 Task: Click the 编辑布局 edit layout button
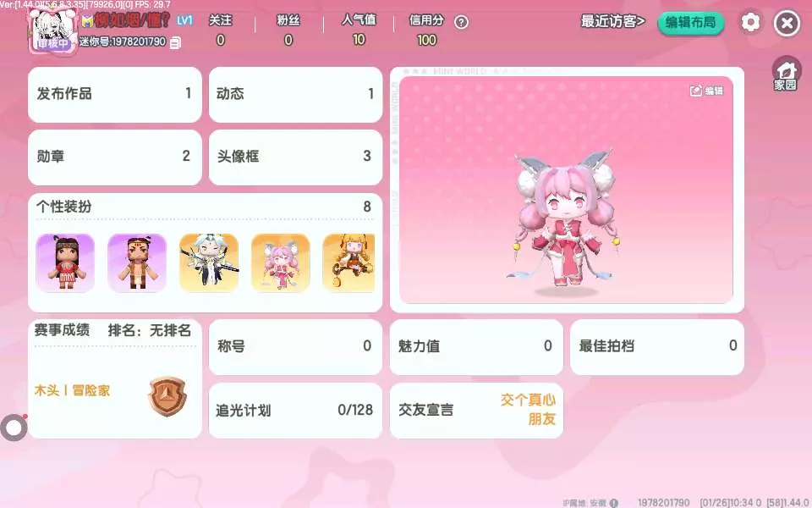[x=690, y=23]
